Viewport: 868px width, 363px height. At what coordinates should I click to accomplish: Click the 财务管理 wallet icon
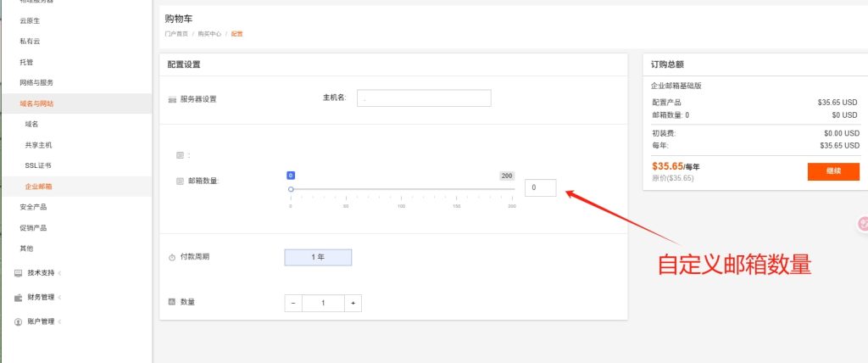click(x=19, y=298)
